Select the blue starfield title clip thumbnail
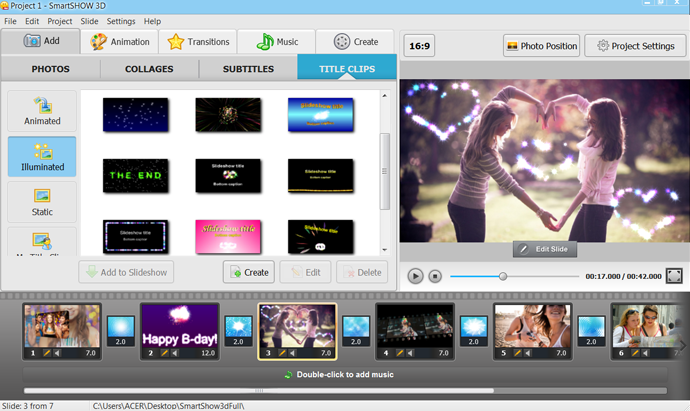 tap(136, 115)
